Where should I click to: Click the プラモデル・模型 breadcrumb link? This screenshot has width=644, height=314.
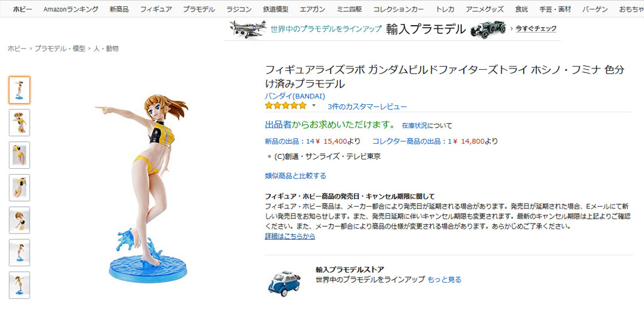(x=60, y=48)
